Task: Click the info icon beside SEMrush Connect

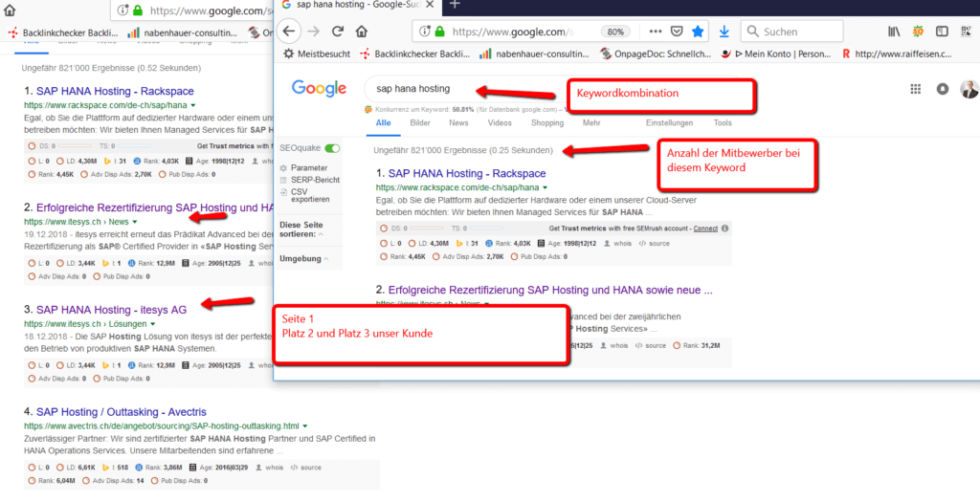Action: [x=724, y=229]
